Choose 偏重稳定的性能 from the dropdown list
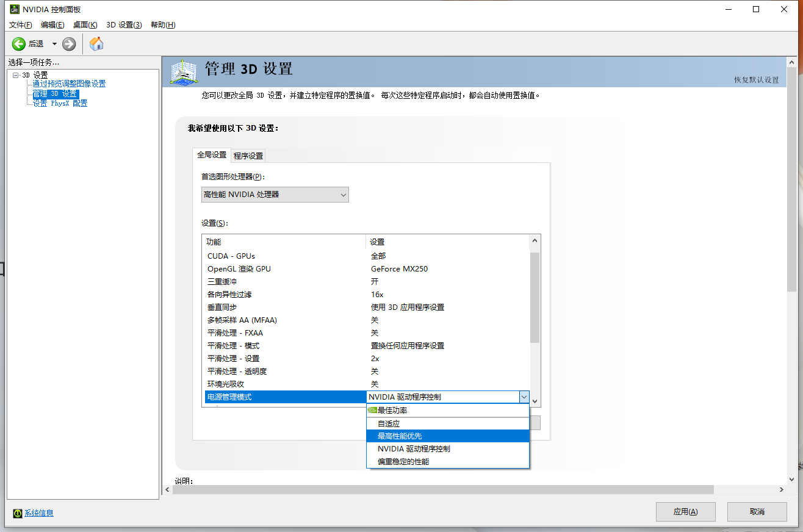 pyautogui.click(x=448, y=462)
